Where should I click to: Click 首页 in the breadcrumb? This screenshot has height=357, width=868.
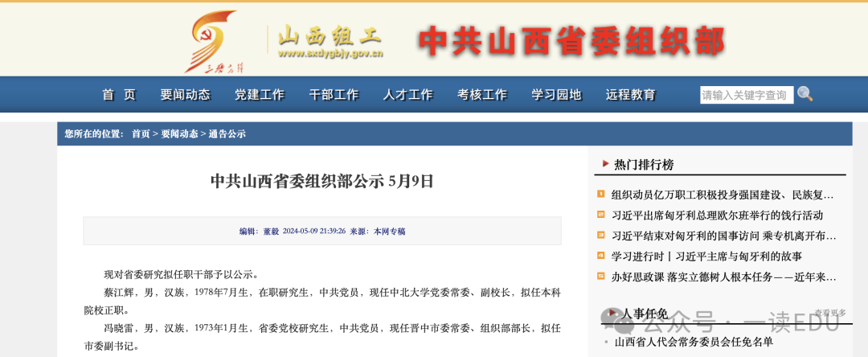141,134
